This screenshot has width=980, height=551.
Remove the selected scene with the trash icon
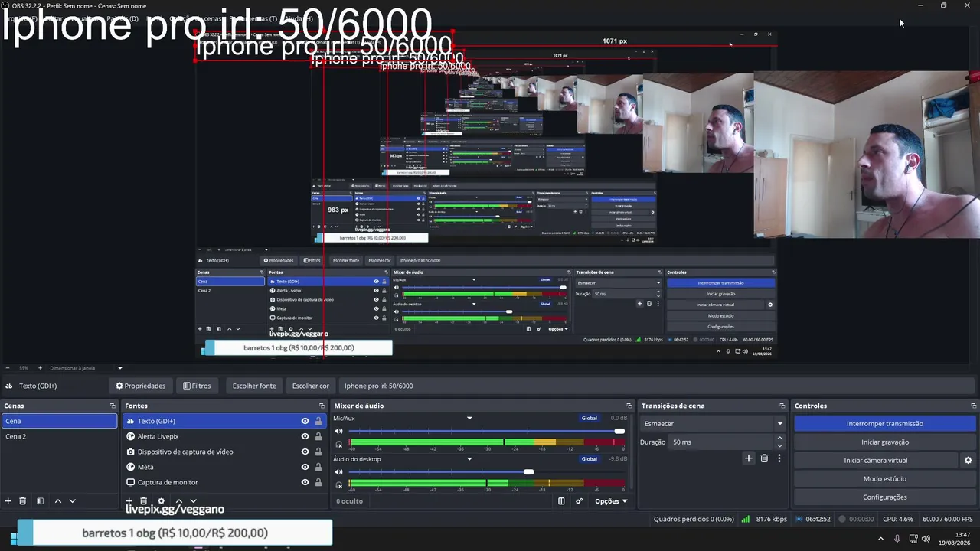[23, 501]
